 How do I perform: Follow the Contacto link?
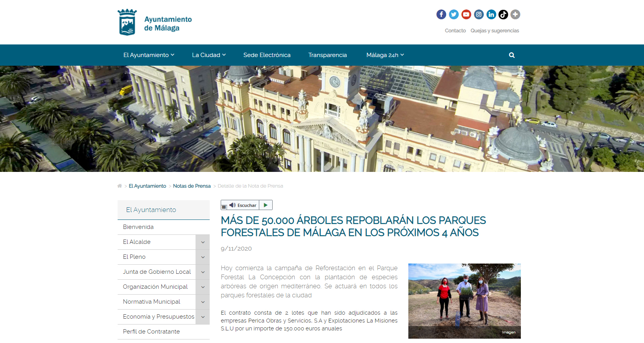coord(455,31)
